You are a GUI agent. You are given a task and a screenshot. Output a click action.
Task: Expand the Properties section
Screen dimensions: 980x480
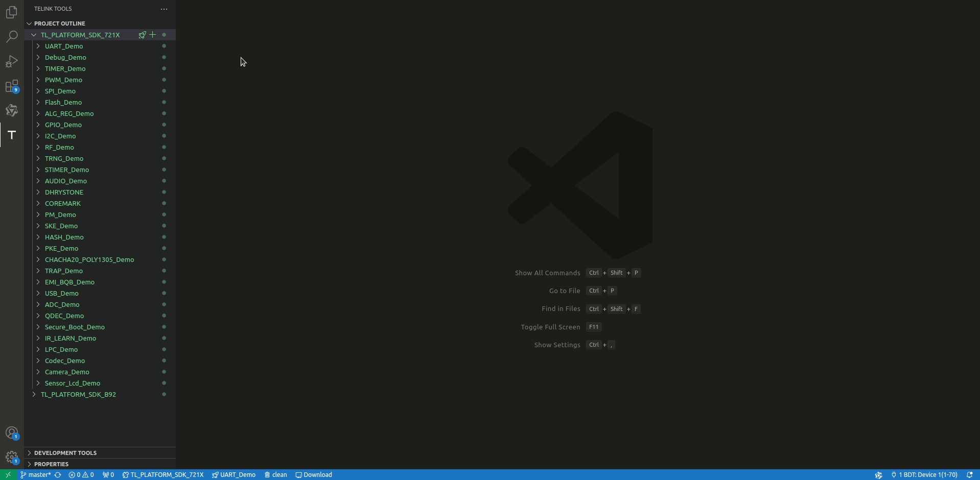51,464
